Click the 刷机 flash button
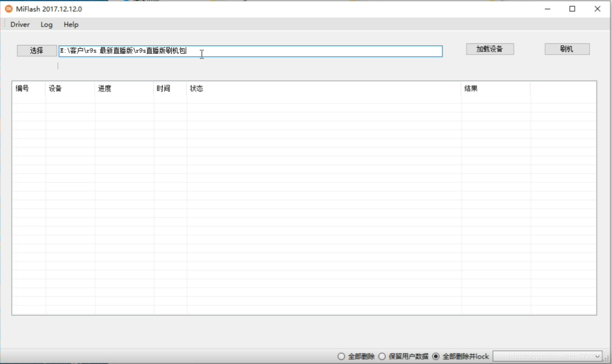This screenshot has height=364, width=612. tap(567, 49)
